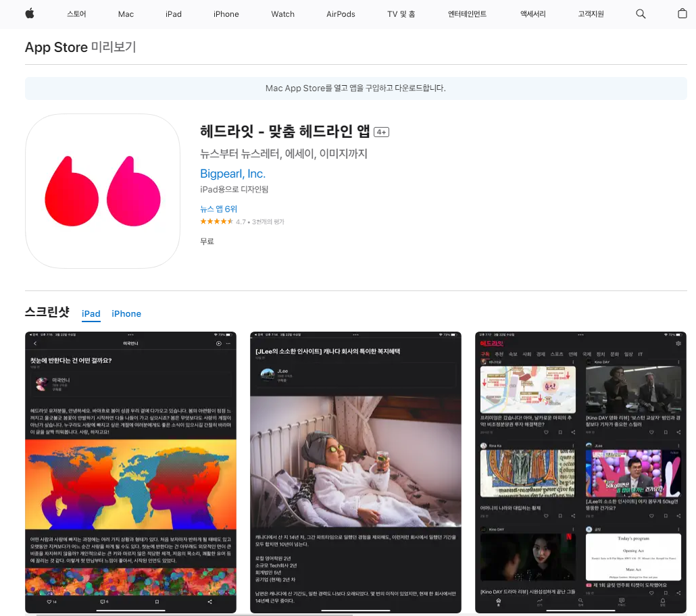Click the home icon in third screenshot
Screen dimensions: 696x616
click(x=498, y=601)
